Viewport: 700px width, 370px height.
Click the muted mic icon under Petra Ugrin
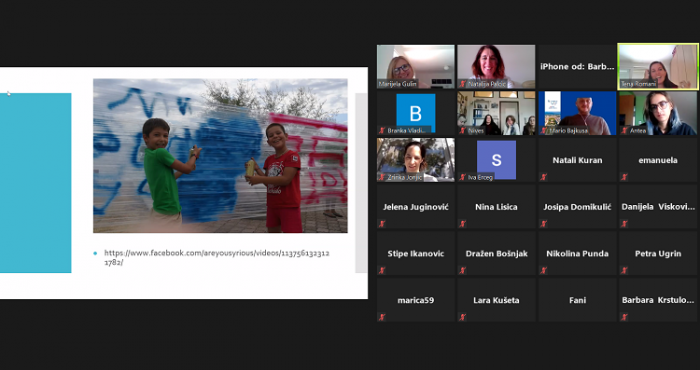(x=624, y=270)
